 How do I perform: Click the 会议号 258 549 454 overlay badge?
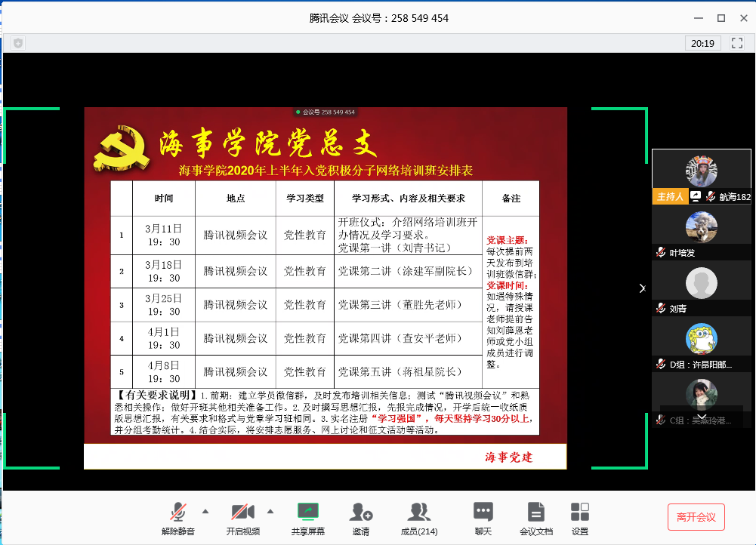pos(326,112)
